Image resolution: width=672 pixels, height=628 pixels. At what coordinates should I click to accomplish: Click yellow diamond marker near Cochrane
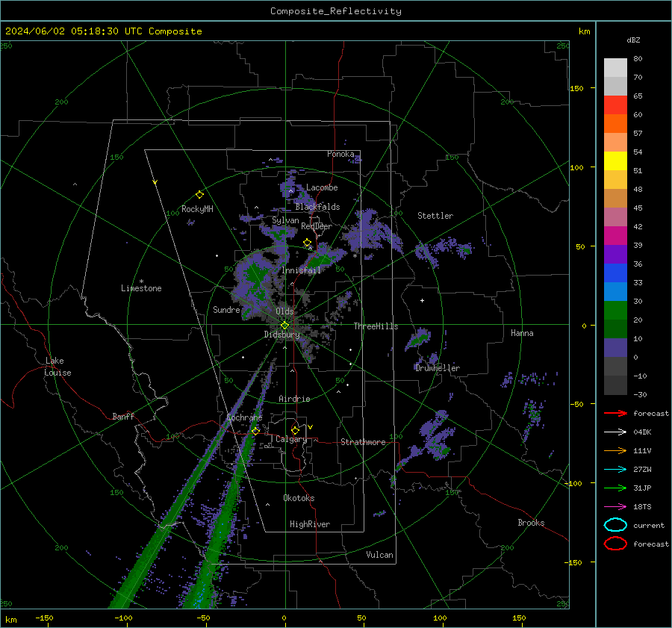coord(255,431)
